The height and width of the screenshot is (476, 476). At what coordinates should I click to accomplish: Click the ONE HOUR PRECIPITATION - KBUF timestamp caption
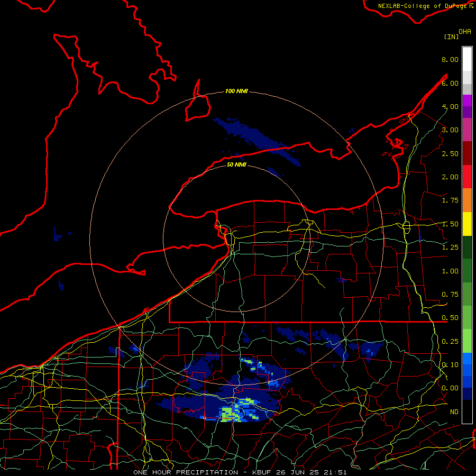[x=240, y=472]
